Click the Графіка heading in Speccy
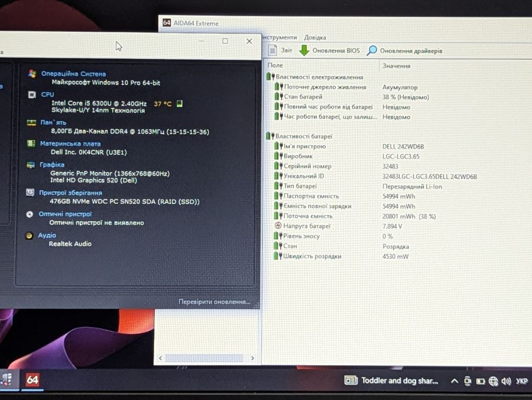This screenshot has width=532, height=400. (x=52, y=164)
